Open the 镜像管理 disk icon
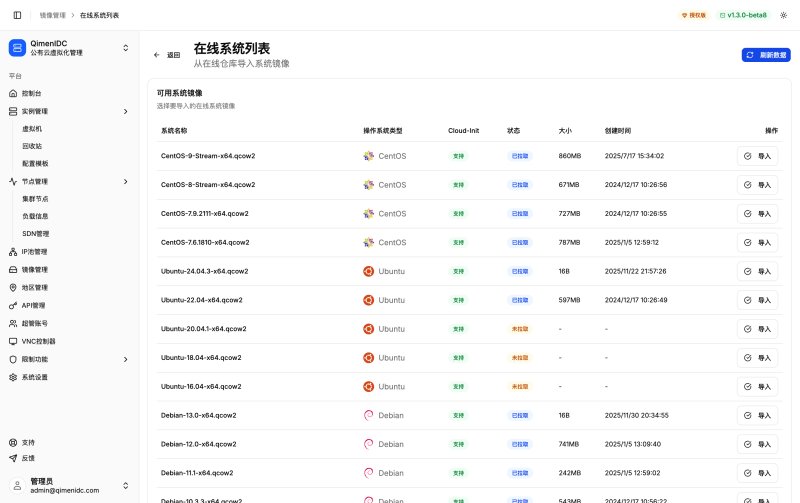 click(x=13, y=270)
